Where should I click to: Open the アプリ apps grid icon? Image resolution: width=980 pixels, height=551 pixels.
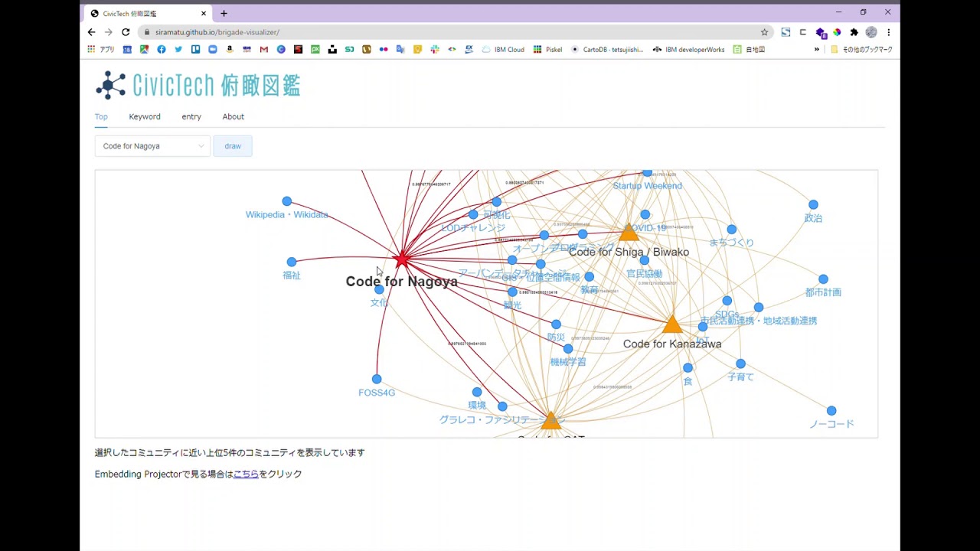91,49
